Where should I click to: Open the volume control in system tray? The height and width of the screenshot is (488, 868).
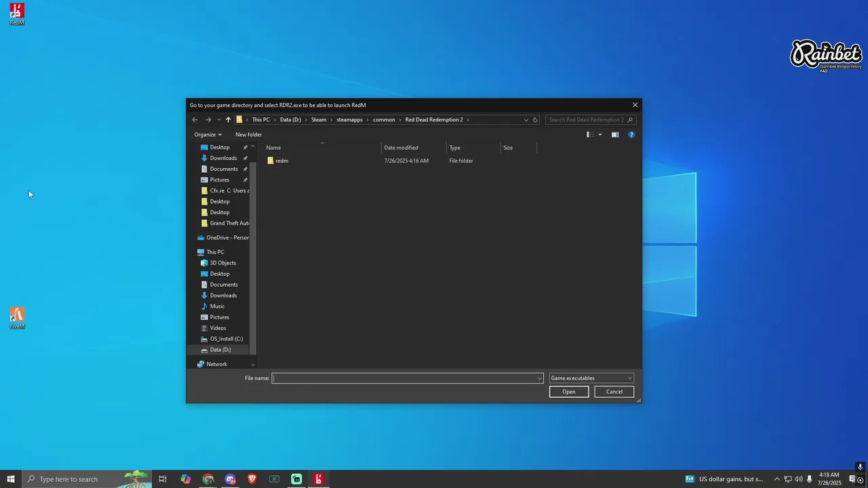click(798, 479)
